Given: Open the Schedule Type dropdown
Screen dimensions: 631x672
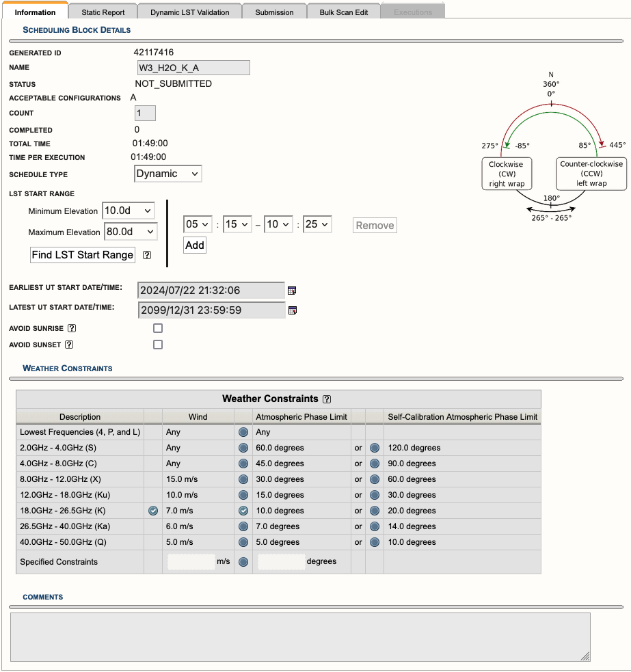Looking at the screenshot, I should [168, 174].
